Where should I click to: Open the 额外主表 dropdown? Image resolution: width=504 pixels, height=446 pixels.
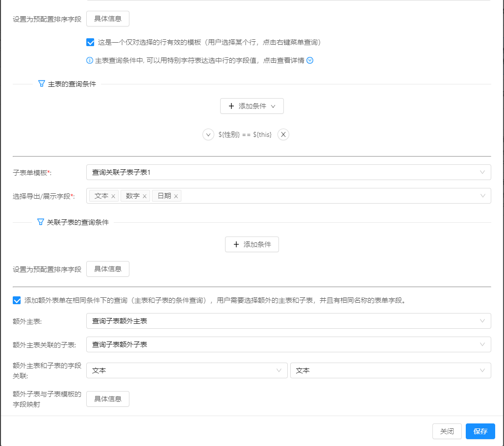pos(289,321)
